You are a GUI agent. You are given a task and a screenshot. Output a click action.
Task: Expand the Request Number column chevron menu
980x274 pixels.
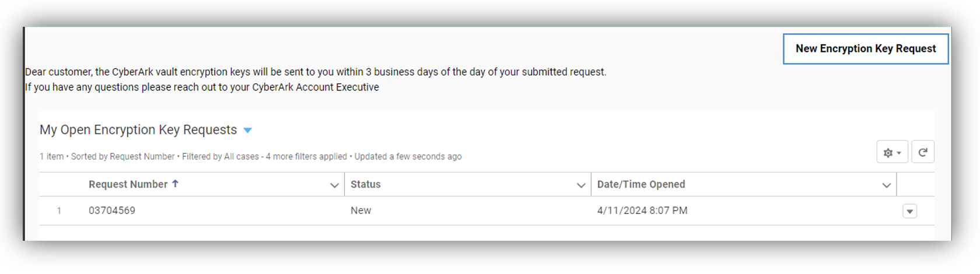tap(334, 185)
